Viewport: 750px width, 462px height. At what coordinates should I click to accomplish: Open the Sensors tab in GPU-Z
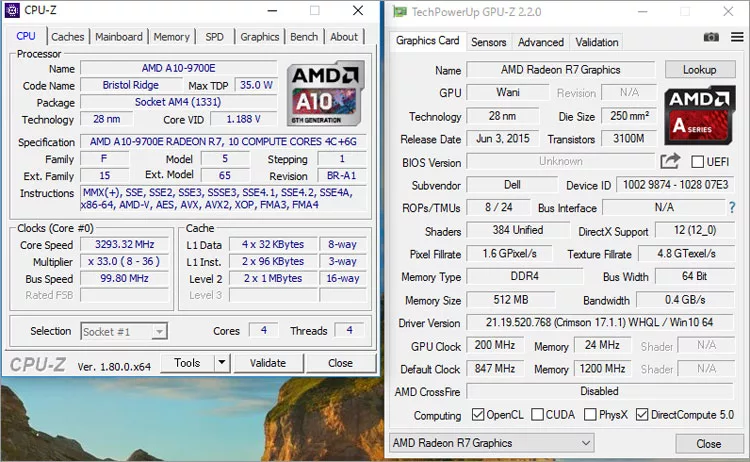pos(489,42)
